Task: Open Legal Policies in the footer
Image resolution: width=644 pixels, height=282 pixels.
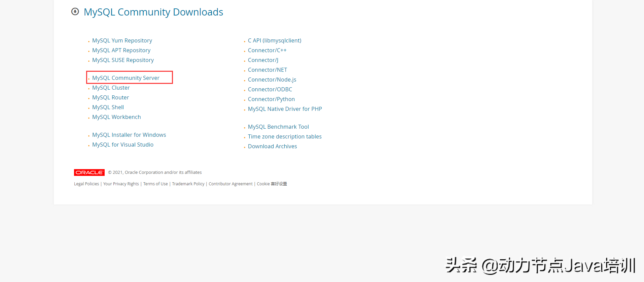Action: [86, 184]
